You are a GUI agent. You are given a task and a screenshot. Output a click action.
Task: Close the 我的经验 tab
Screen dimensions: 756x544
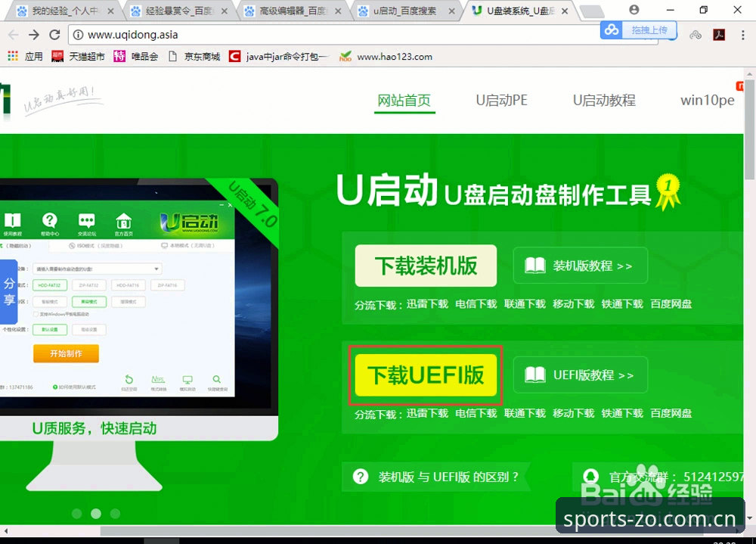pos(110,11)
